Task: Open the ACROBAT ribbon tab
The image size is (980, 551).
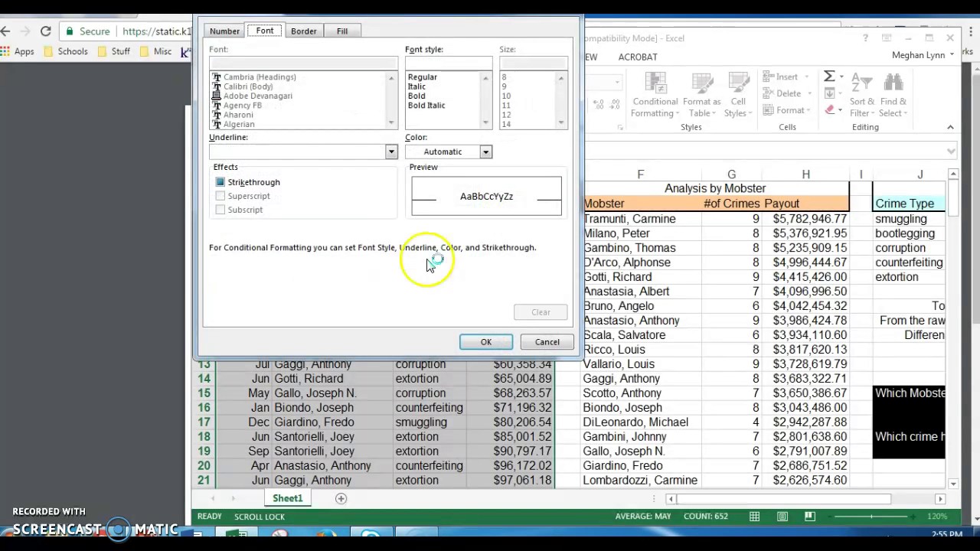Action: pos(638,57)
